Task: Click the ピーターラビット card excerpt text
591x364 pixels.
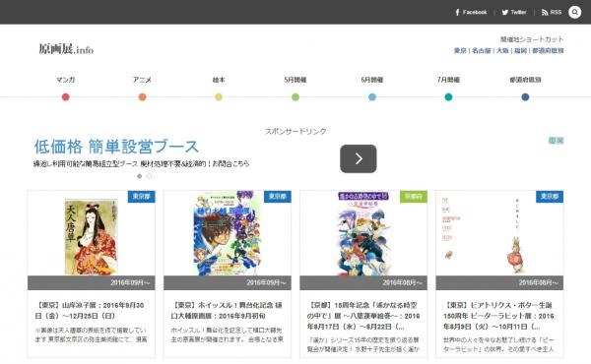Action: [498, 344]
